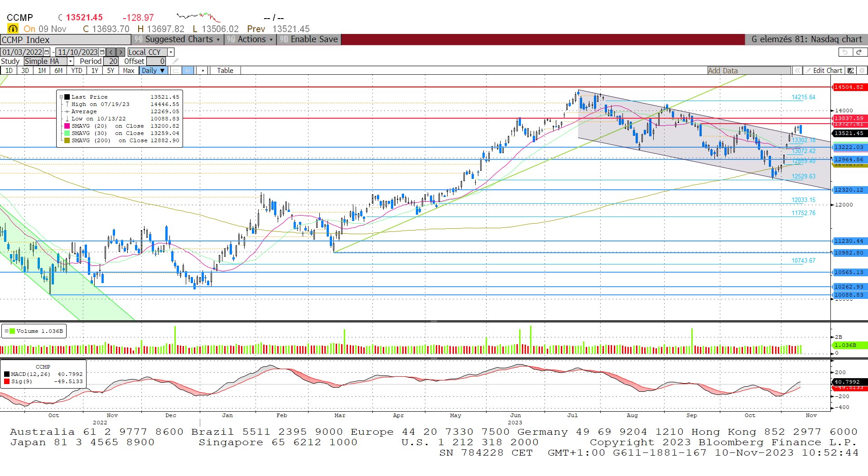
Task: Click the 12320.12 blue level label
Action: tap(849, 190)
